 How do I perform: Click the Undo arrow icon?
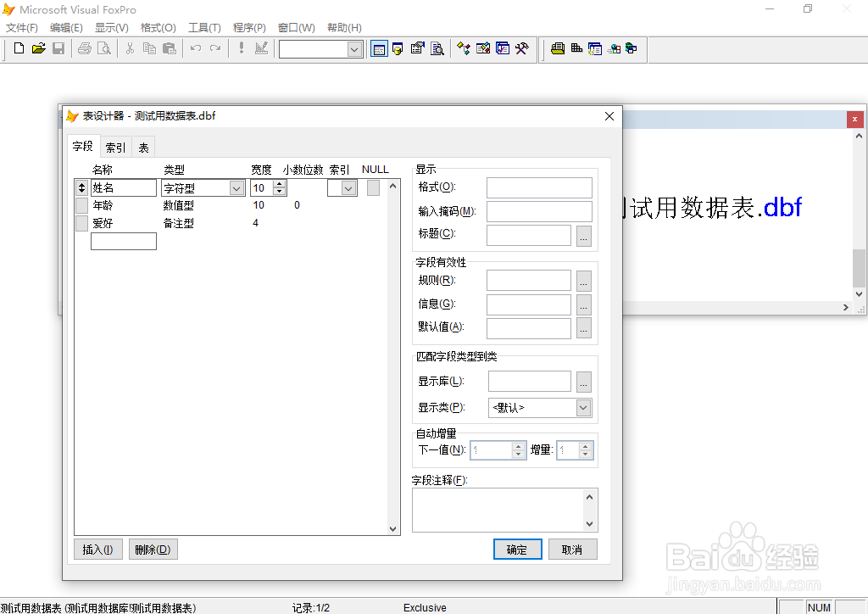[194, 48]
